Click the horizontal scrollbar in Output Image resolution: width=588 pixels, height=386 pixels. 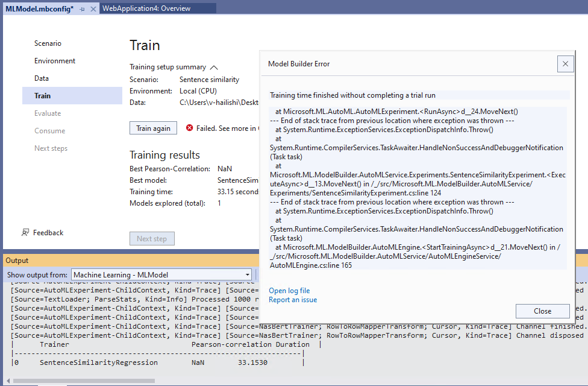(x=84, y=381)
